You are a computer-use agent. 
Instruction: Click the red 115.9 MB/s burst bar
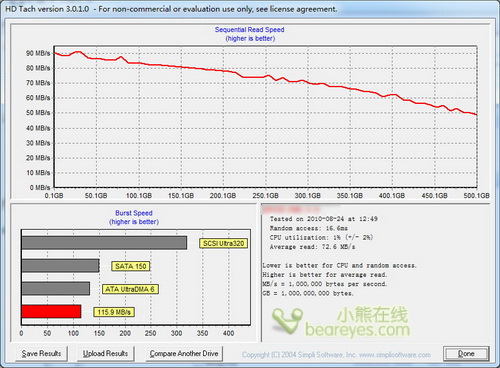tap(51, 311)
